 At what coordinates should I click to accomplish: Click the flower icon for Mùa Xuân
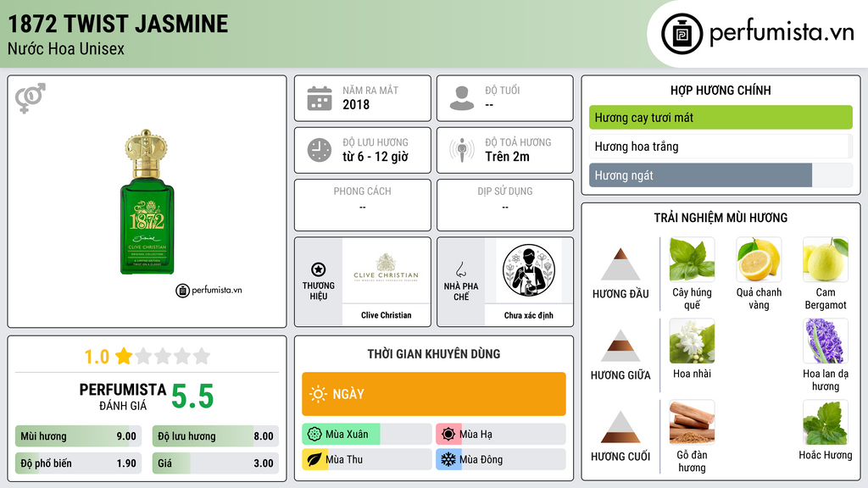click(314, 435)
